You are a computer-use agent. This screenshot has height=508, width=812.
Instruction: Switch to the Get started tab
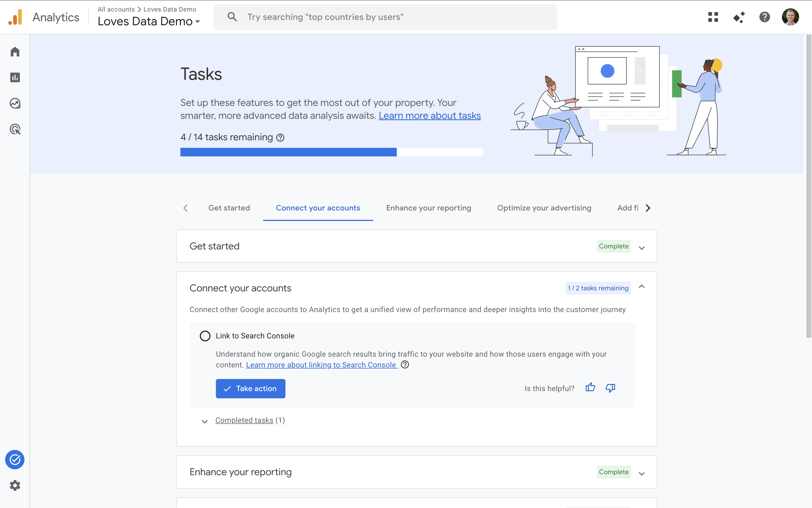click(229, 208)
